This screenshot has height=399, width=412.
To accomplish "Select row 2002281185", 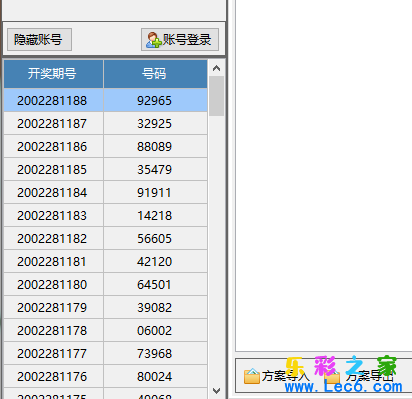I will (106, 169).
